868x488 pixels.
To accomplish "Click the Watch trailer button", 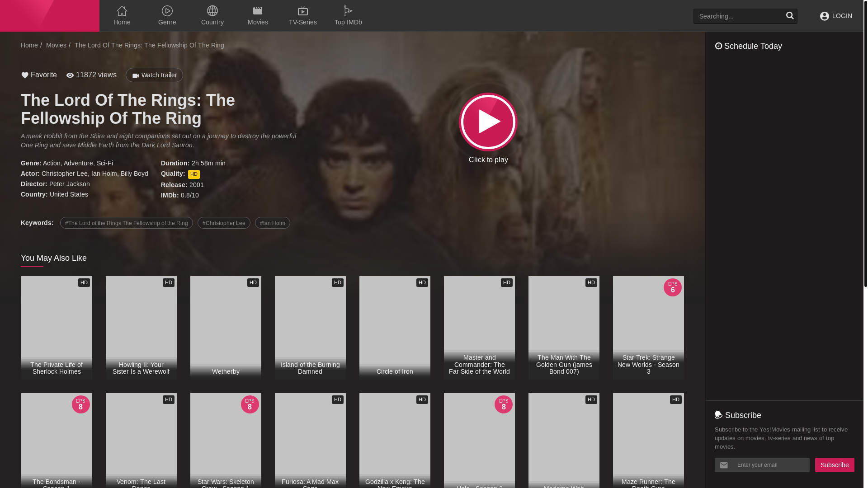I will (154, 75).
